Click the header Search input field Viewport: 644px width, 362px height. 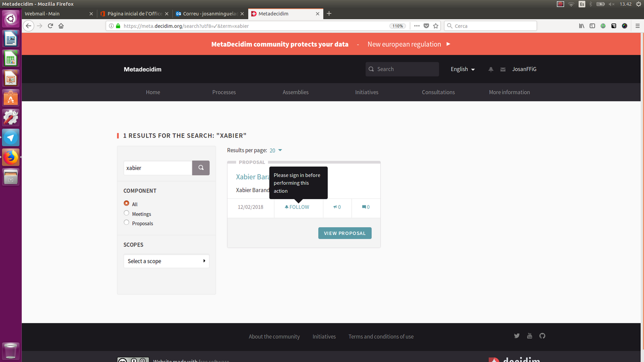[x=406, y=69]
